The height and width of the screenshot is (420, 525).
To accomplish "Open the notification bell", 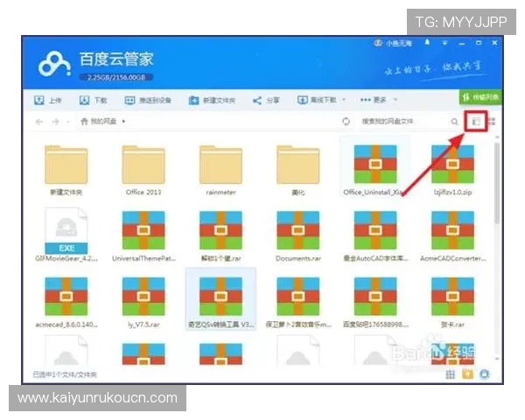I will pyautogui.click(x=427, y=43).
